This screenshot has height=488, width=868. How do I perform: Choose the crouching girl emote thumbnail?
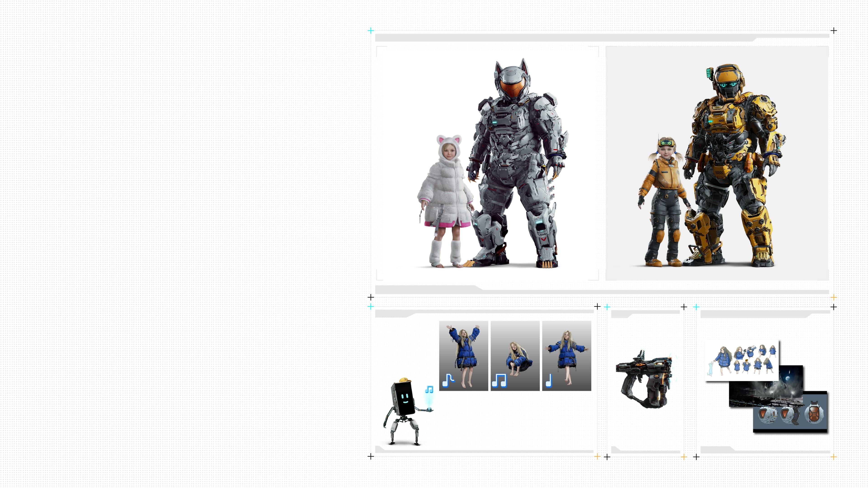515,356
